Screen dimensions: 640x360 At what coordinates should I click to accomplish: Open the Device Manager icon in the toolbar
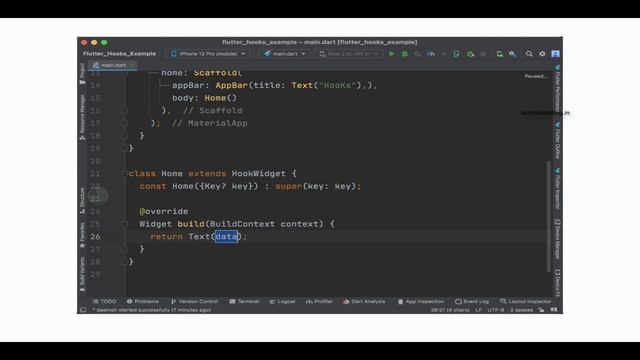[x=500, y=54]
